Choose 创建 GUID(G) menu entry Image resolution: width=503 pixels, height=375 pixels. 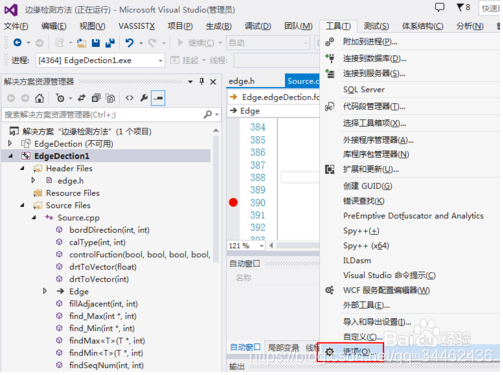(367, 186)
